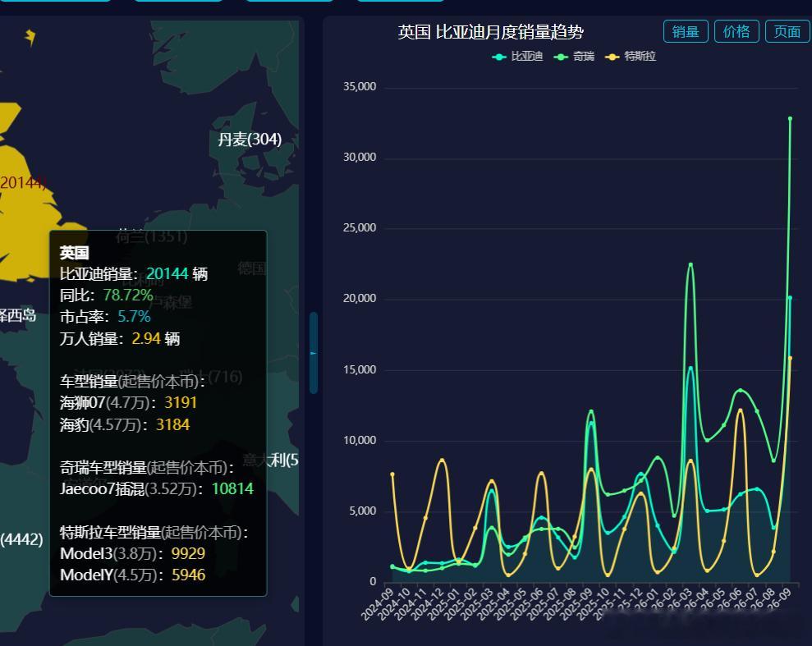Click ModelY sales value 5946
The width and height of the screenshot is (812, 646).
(189, 575)
